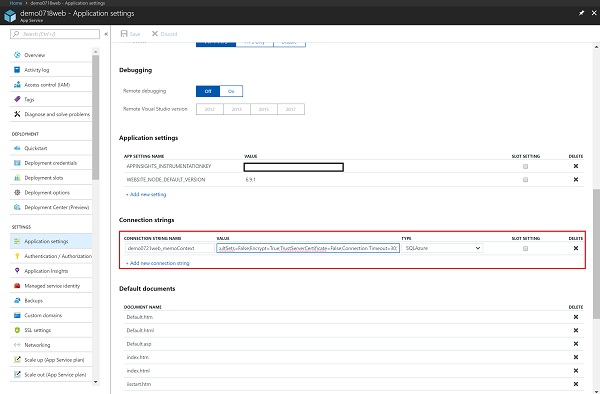
Task: Select the Tags icon
Action: pos(17,99)
